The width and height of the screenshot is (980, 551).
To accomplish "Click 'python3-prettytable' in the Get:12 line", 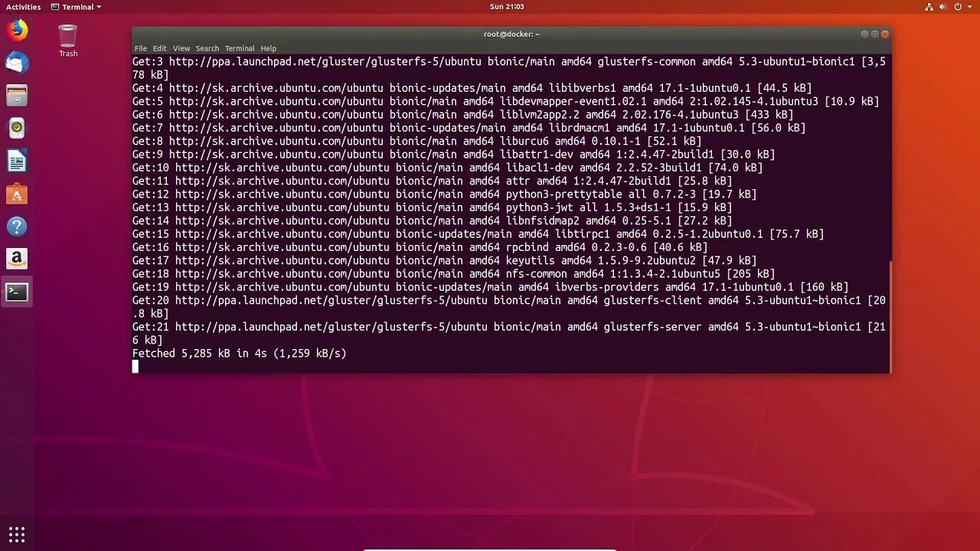I will coord(563,194).
